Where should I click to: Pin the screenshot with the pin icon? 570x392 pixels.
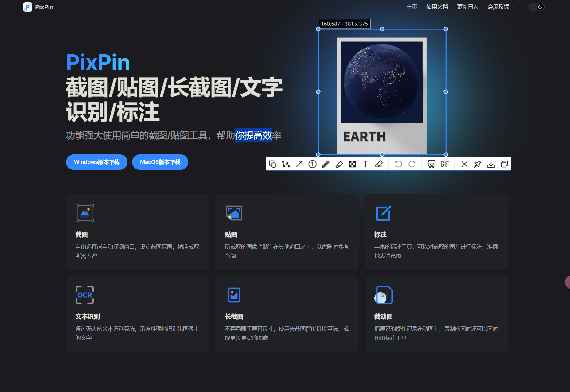pyautogui.click(x=478, y=164)
